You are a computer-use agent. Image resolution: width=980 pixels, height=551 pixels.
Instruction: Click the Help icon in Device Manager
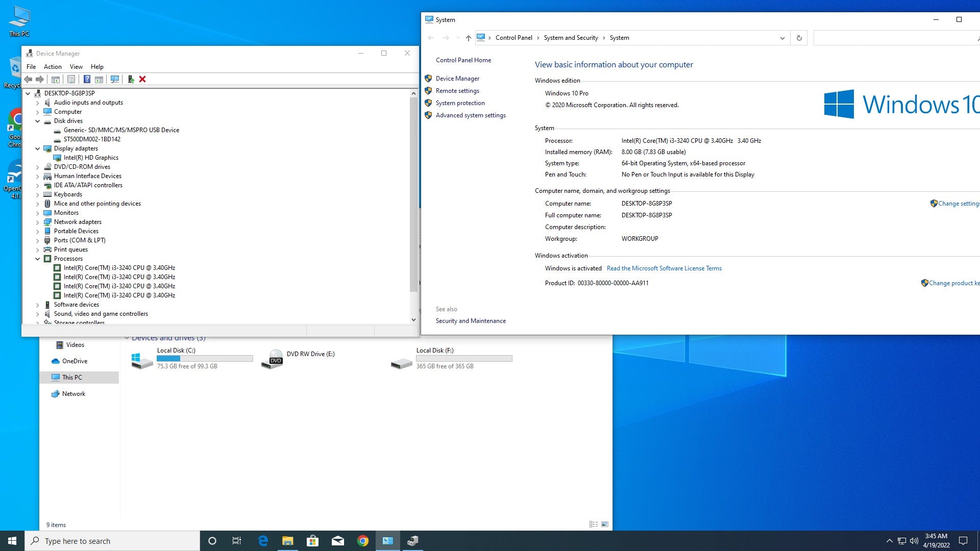point(87,79)
